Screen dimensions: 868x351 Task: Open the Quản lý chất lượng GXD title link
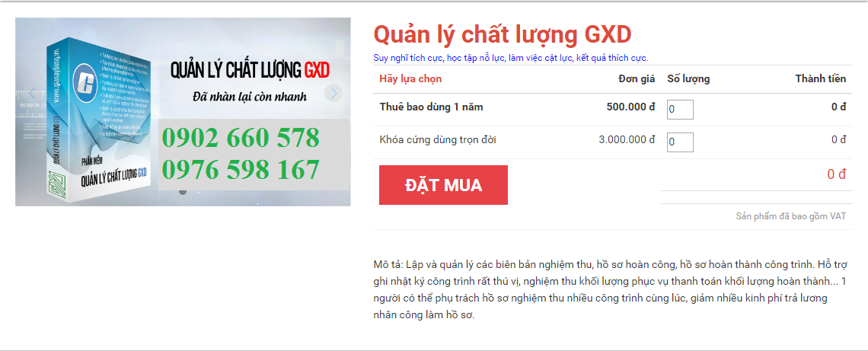(502, 35)
